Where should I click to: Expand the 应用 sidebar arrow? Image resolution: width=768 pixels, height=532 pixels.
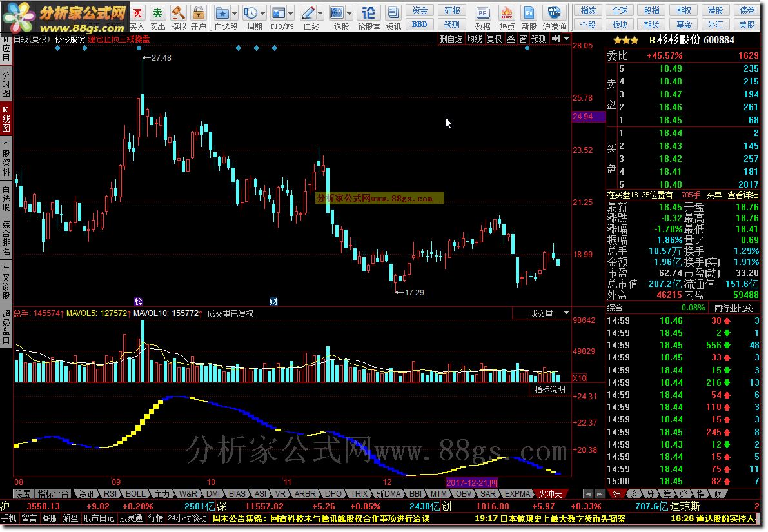point(6,39)
